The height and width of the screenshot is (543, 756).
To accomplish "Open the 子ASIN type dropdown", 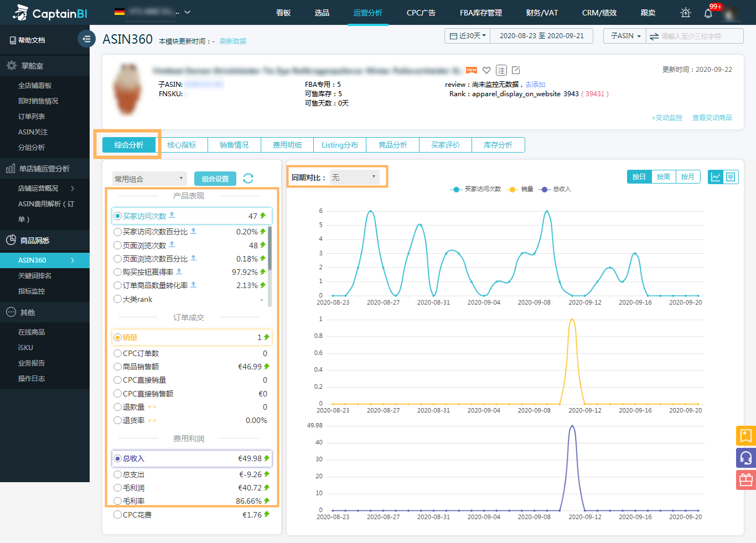I will 625,36.
